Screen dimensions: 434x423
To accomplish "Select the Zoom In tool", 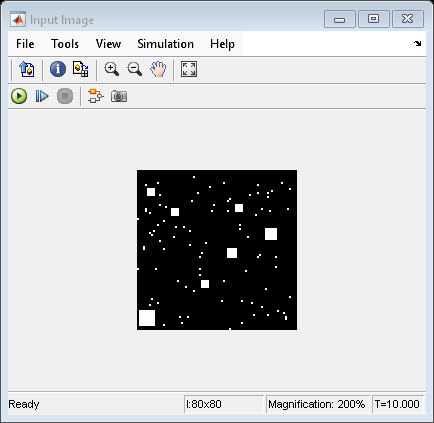I will click(x=111, y=69).
